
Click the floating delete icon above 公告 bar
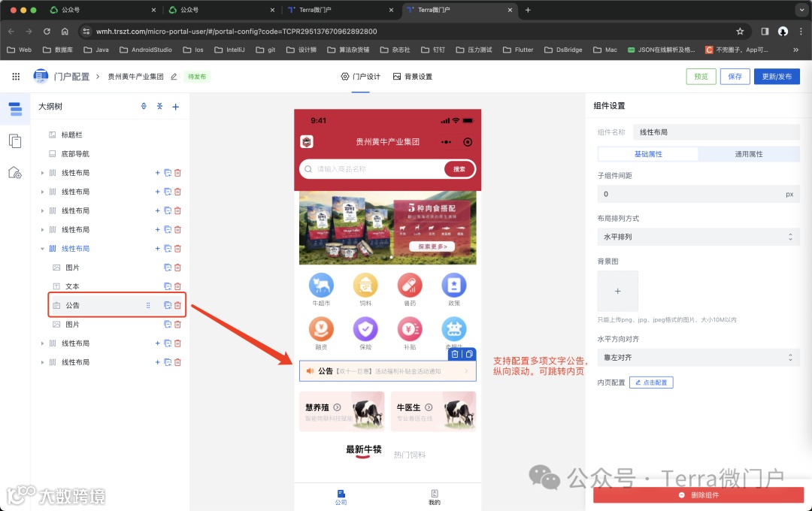(x=455, y=354)
